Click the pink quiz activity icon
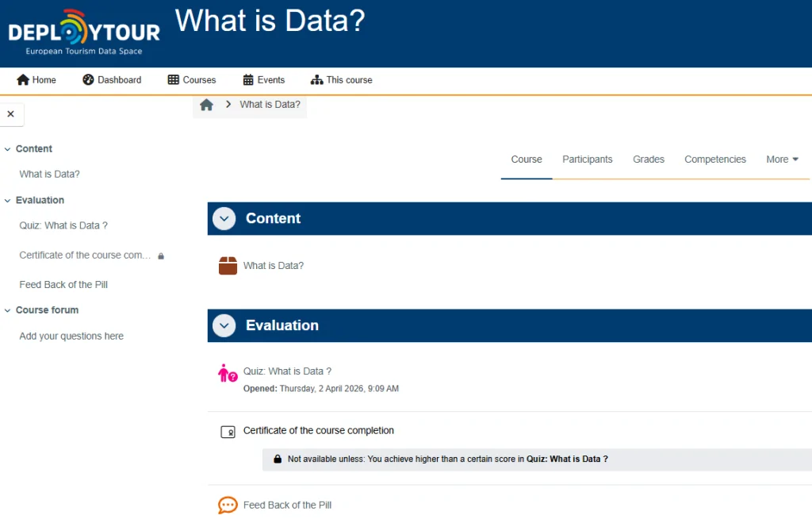Screen dimensions: 812x519 [x=228, y=373]
